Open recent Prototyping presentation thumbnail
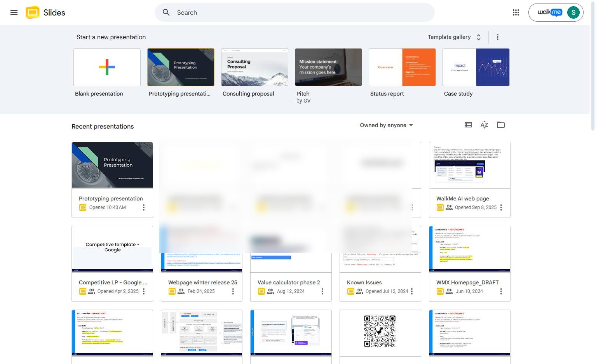596x364 pixels. point(112,165)
